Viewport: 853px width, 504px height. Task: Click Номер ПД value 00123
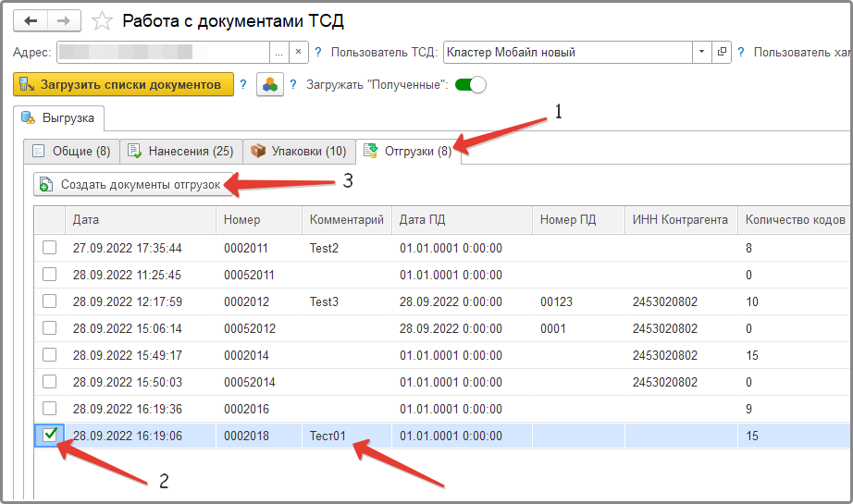(556, 301)
